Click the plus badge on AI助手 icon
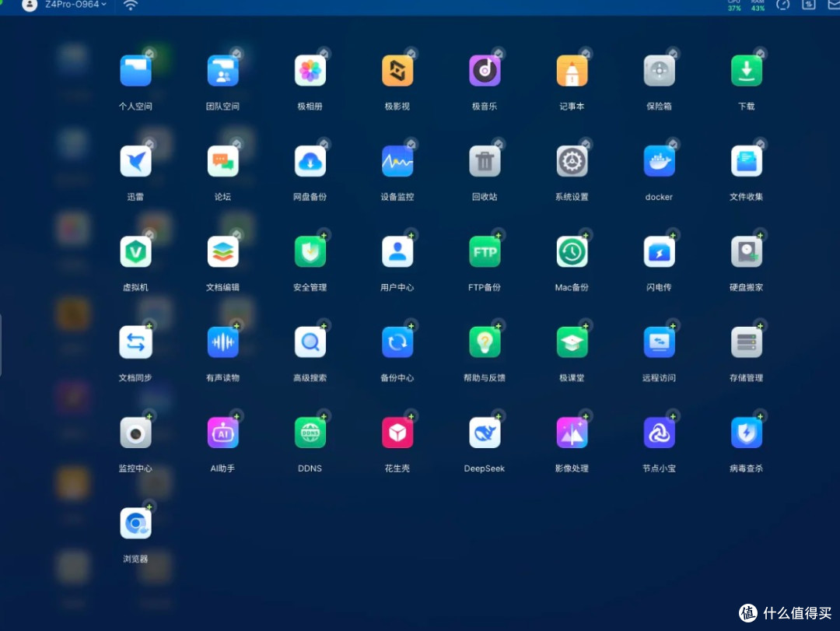This screenshot has width=840, height=631. (236, 416)
